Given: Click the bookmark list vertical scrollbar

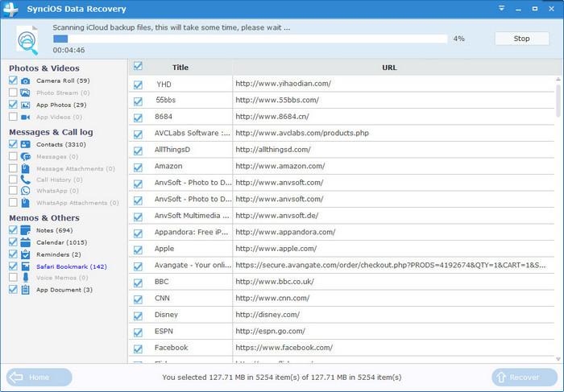Looking at the screenshot, I should [558, 101].
